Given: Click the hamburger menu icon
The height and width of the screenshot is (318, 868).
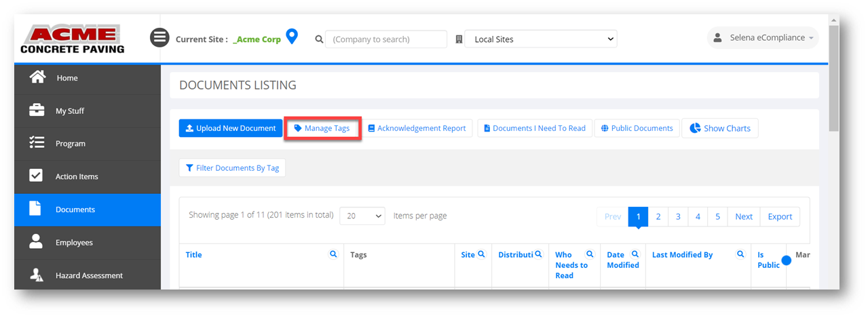Looking at the screenshot, I should tap(159, 37).
